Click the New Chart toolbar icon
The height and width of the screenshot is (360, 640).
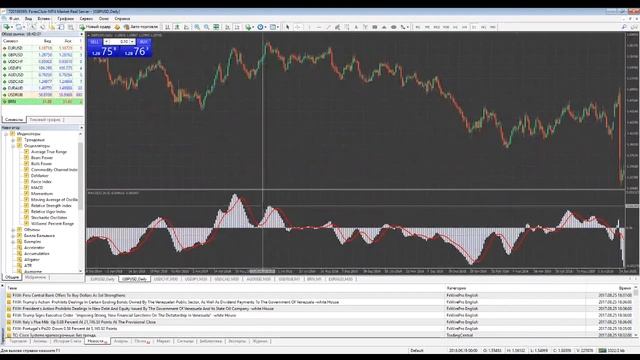[x=7, y=27]
